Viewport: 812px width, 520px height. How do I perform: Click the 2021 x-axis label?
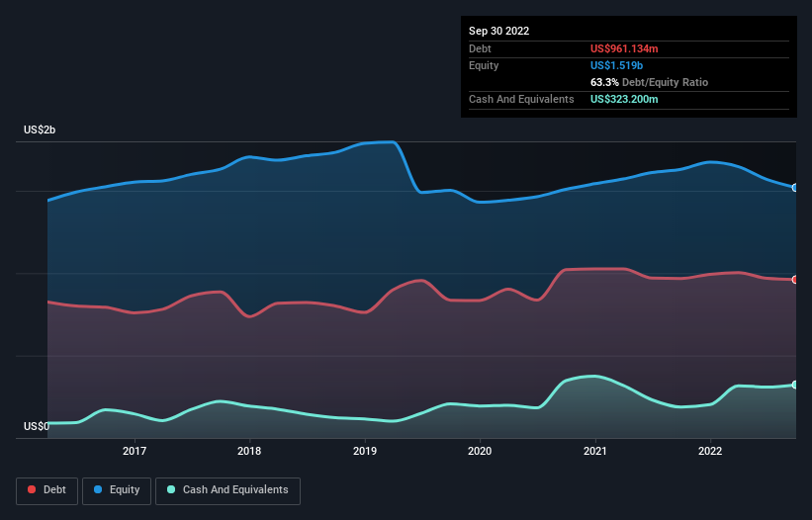(x=595, y=451)
